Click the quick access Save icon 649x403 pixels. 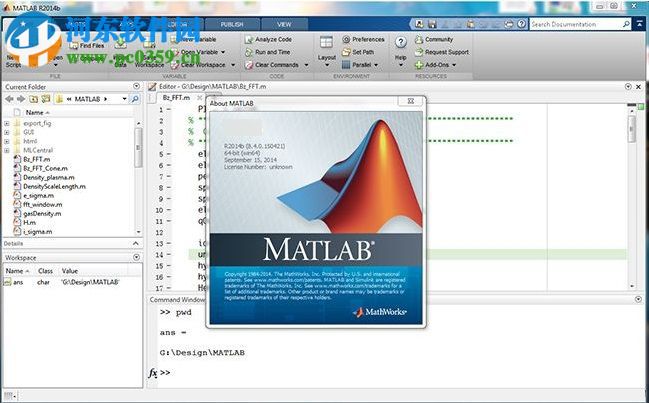(x=432, y=24)
